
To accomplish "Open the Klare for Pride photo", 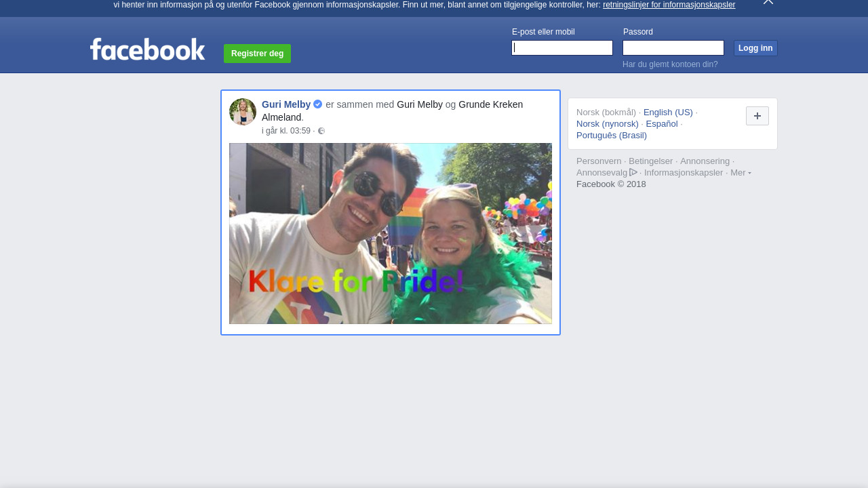I will [391, 233].
